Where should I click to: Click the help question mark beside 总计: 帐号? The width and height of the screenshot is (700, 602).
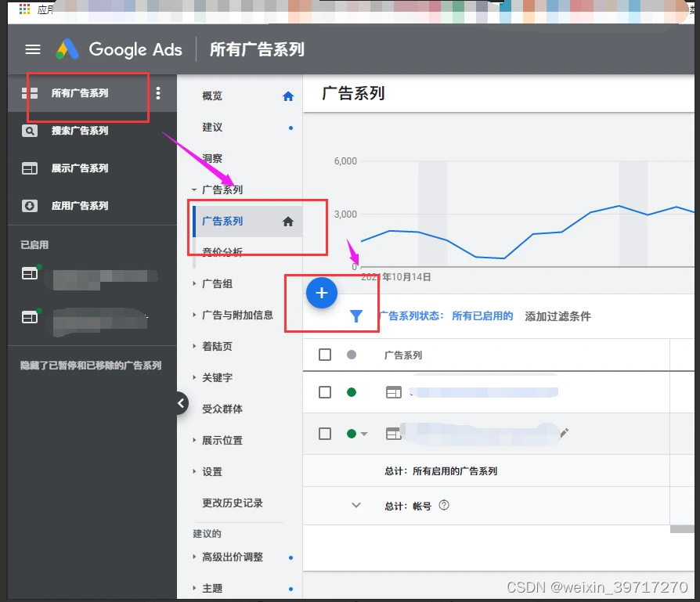(x=444, y=505)
